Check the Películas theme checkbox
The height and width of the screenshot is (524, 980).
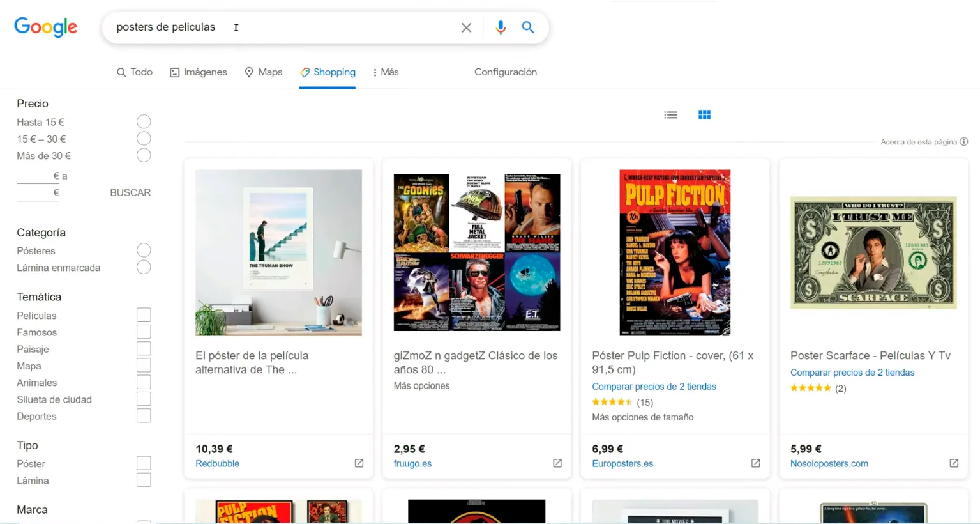point(144,315)
